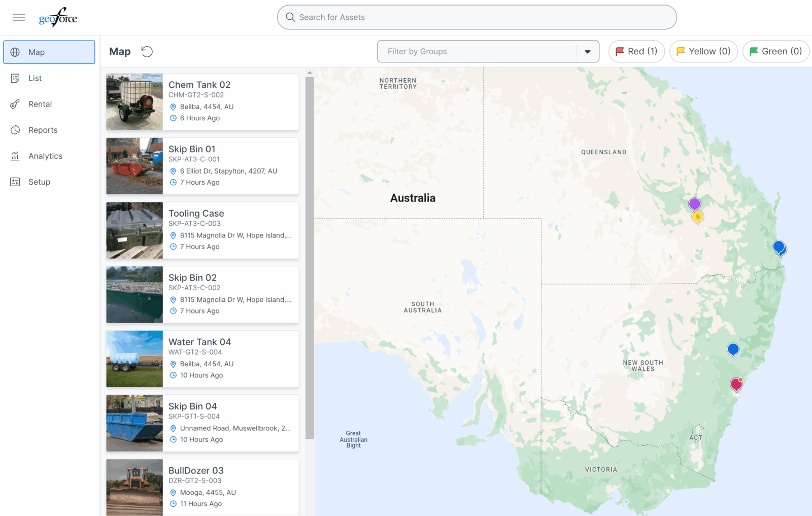Click the Skip Bin 01 thumbnail image
Viewport: 812px width, 516px height.
(134, 166)
